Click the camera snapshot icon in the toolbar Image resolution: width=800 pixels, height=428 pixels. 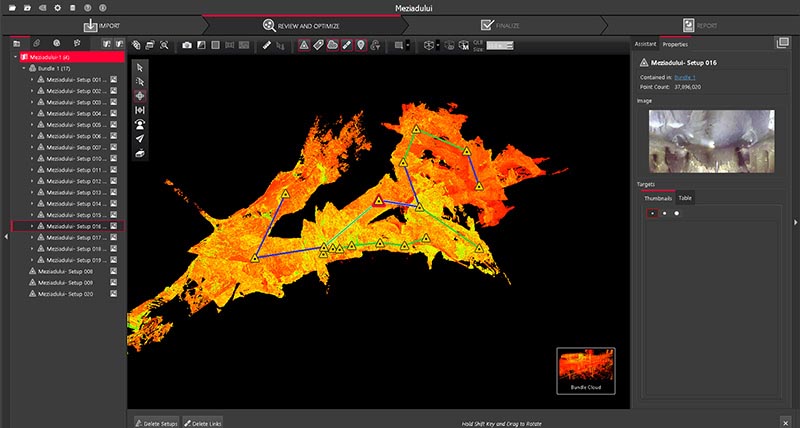(x=187, y=45)
